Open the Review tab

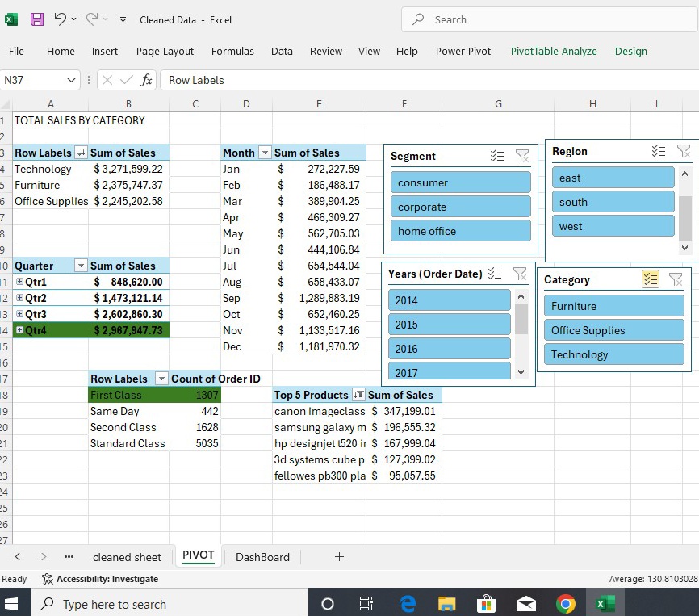[326, 51]
